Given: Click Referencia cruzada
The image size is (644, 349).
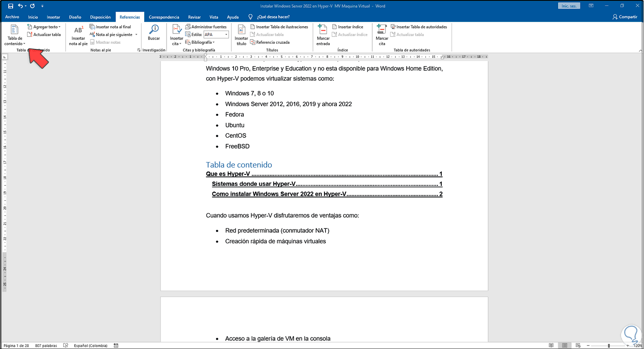Looking at the screenshot, I should tap(270, 42).
